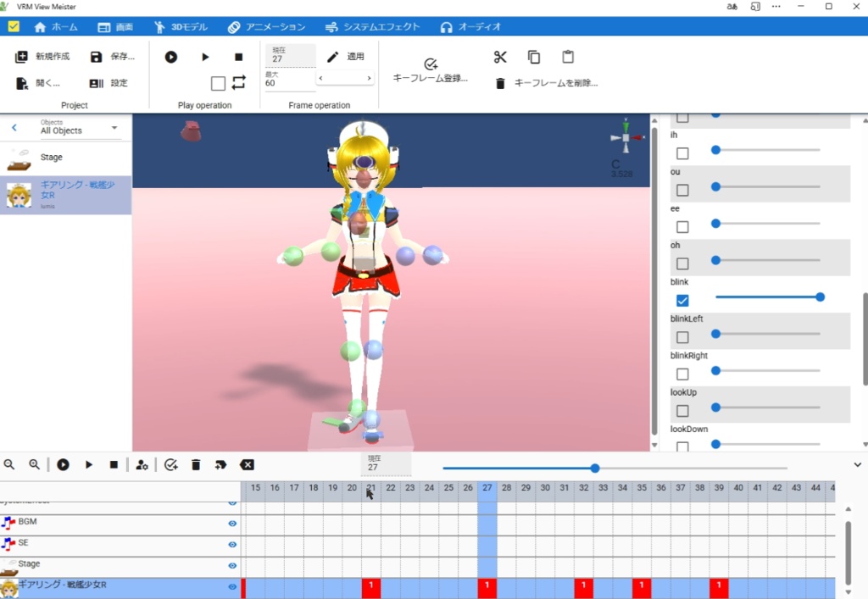Click the blink slider handle
Viewport: 868px width, 599px height.
(820, 297)
